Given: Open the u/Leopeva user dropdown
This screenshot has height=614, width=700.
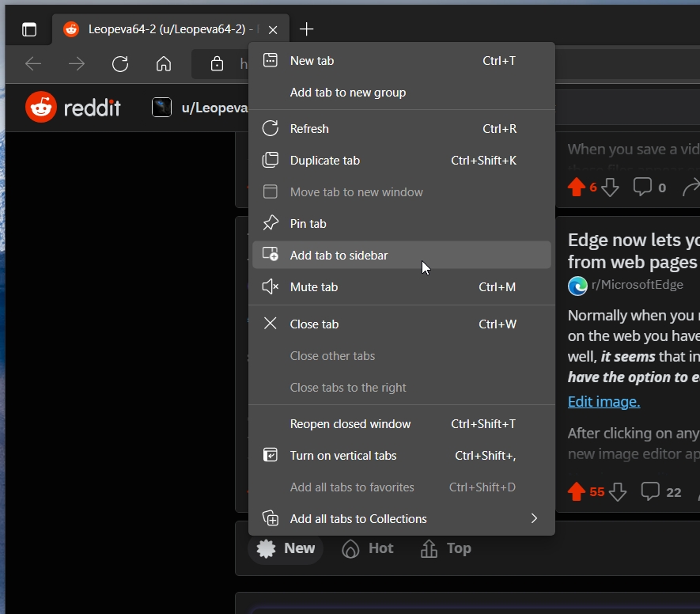Looking at the screenshot, I should (199, 108).
